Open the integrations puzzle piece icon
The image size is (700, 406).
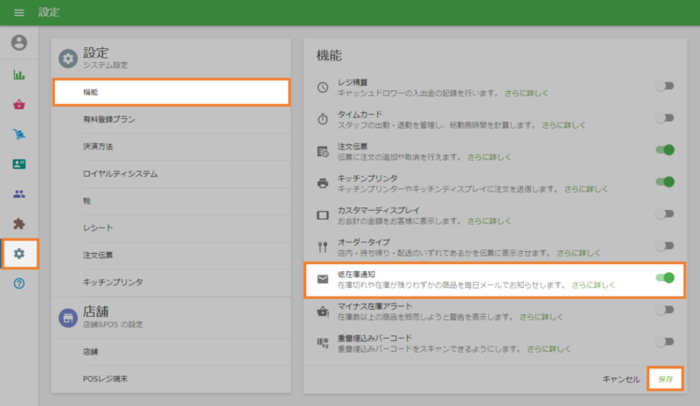click(x=18, y=224)
